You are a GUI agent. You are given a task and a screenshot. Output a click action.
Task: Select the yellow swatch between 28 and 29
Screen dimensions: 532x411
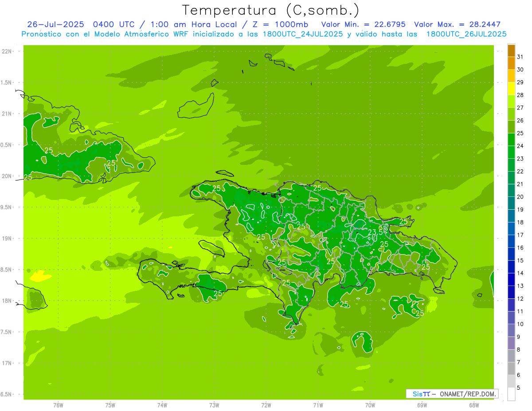(511, 89)
